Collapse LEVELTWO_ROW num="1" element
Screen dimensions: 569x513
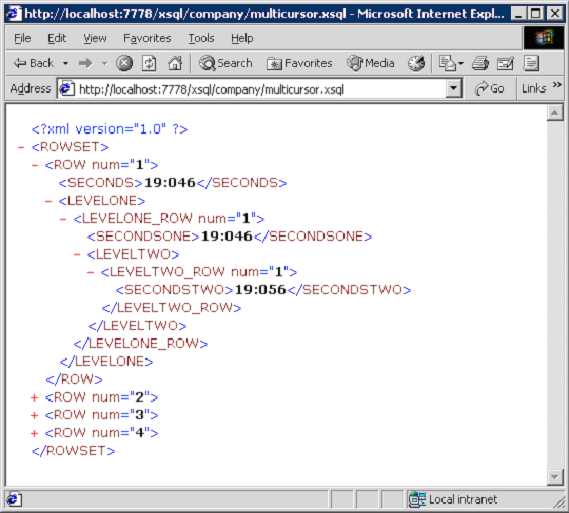tap(91, 272)
